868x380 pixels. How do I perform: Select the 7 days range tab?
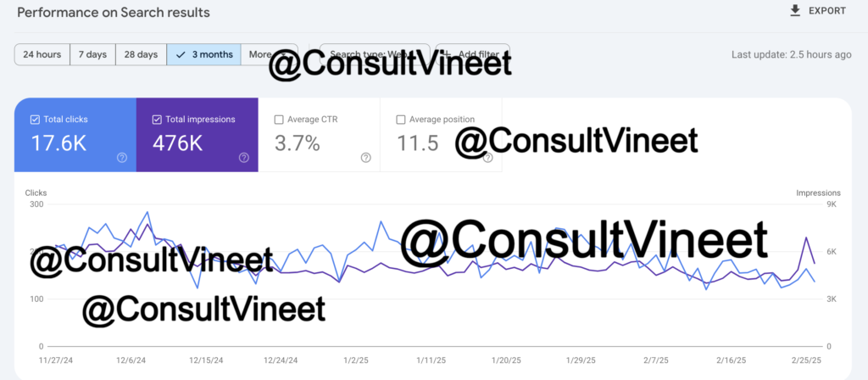tap(92, 55)
